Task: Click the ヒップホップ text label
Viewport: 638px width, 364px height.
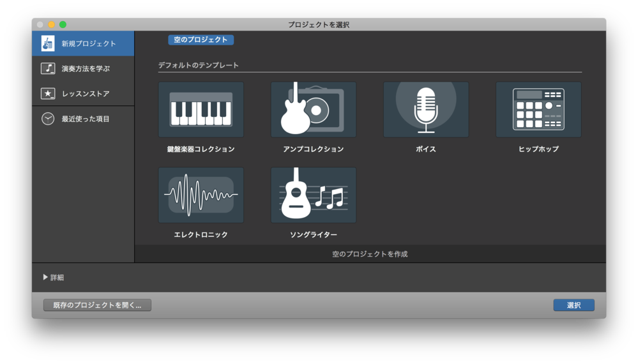Action: 538,149
